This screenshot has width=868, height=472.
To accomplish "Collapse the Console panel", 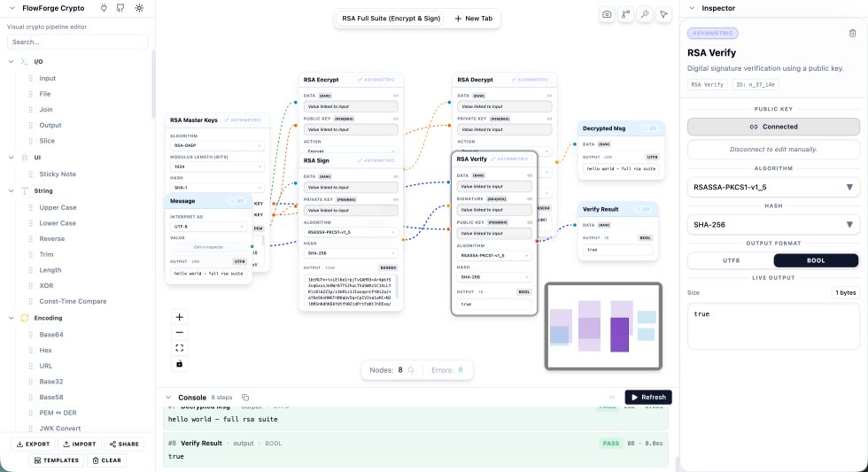I will [x=168, y=398].
